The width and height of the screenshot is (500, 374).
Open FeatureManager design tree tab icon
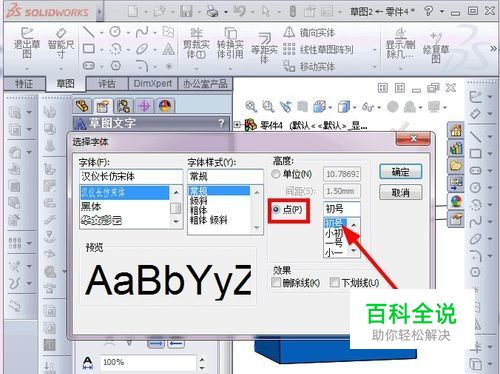82,106
